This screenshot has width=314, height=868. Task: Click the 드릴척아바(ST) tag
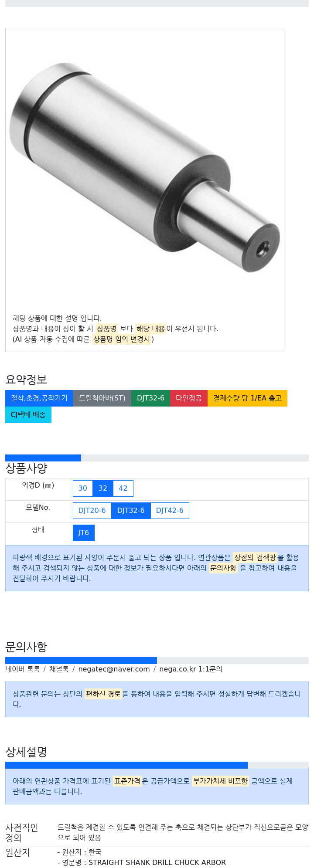(x=102, y=398)
